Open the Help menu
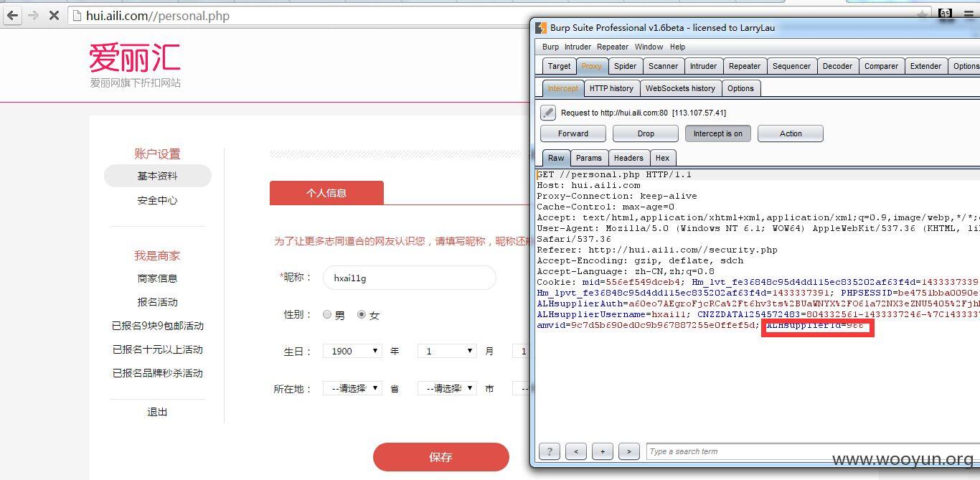Screen dimensions: 980x480 pos(677,47)
